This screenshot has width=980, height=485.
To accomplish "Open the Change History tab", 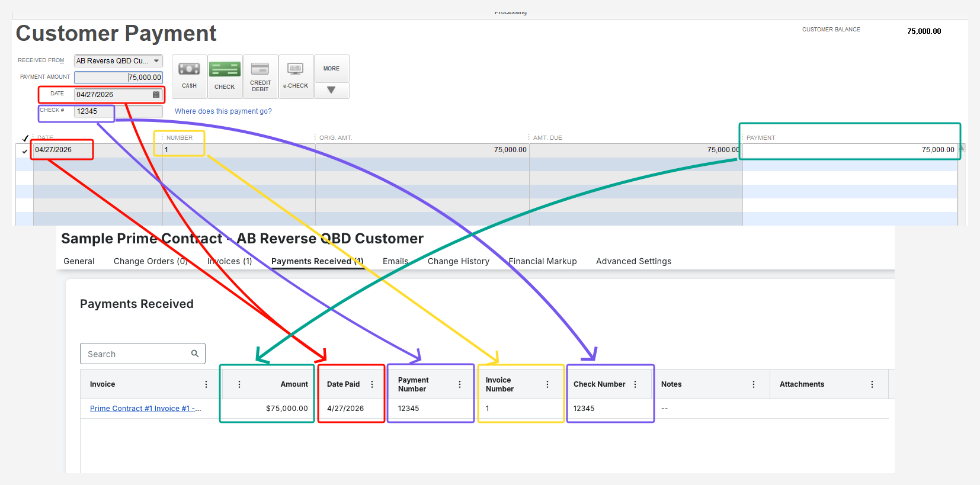I will 459,261.
